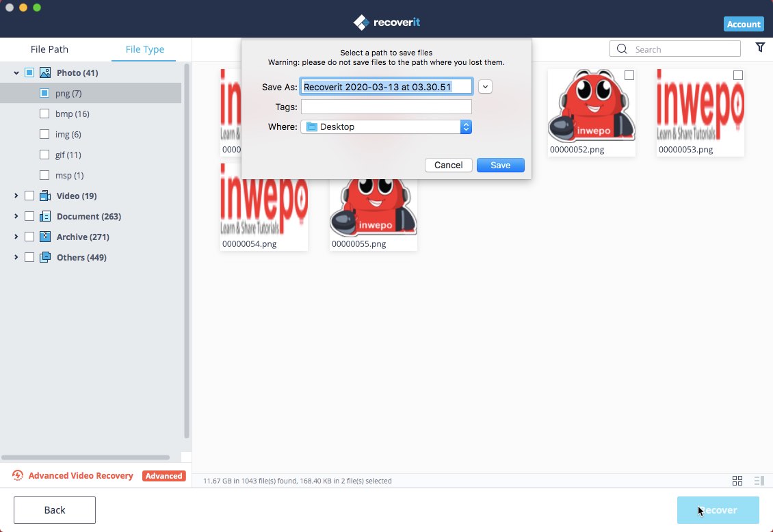Select the gif (11) tree row
The image size is (773, 532).
(91, 155)
